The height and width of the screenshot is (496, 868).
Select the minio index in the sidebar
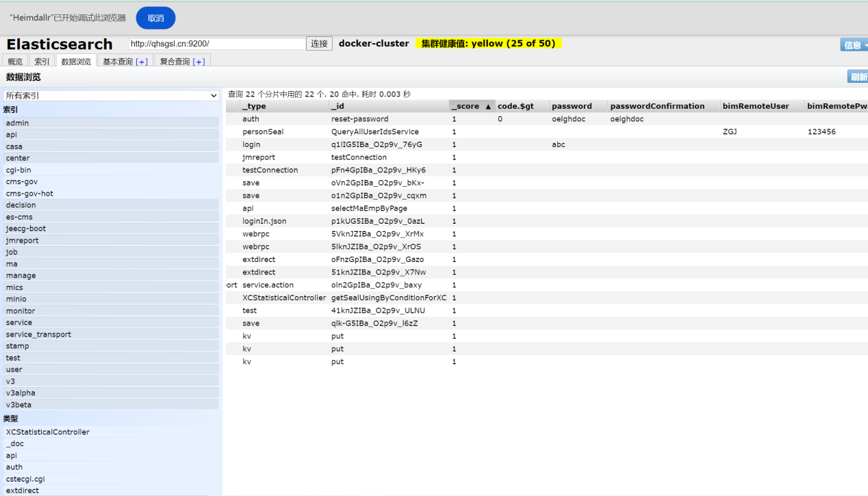[111, 299]
